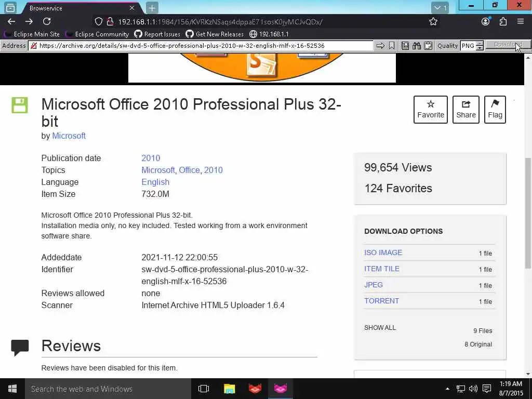Open 192.168.1.1 bookmark
Viewport: 532px width, 399px height.
point(269,34)
